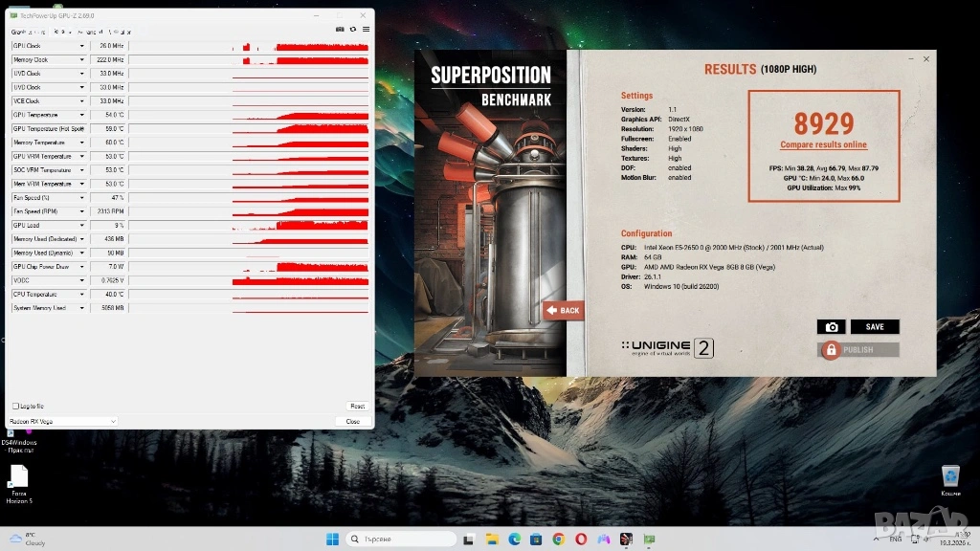This screenshot has height=551, width=980.
Task: Open Task View from taskbar
Action: 468,540
